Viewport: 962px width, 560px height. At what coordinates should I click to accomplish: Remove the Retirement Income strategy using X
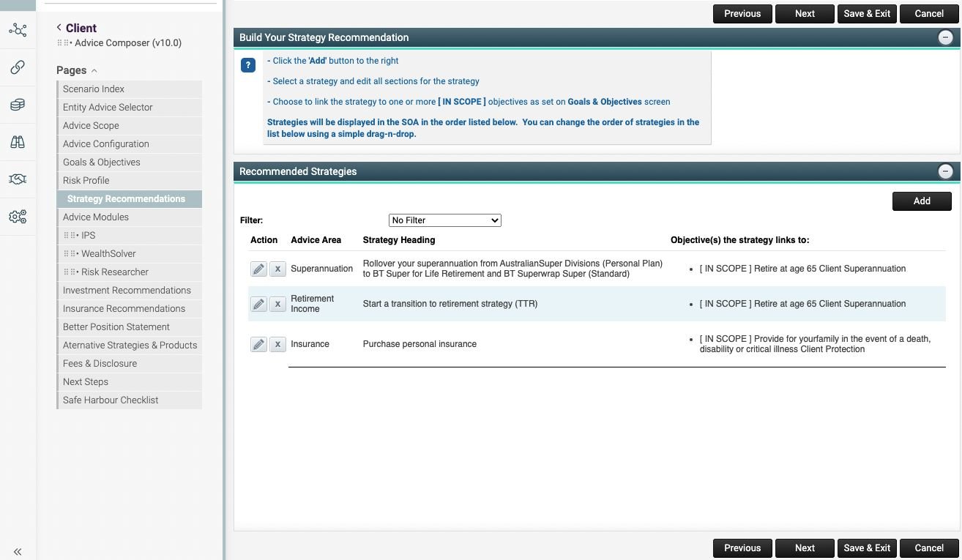click(277, 304)
